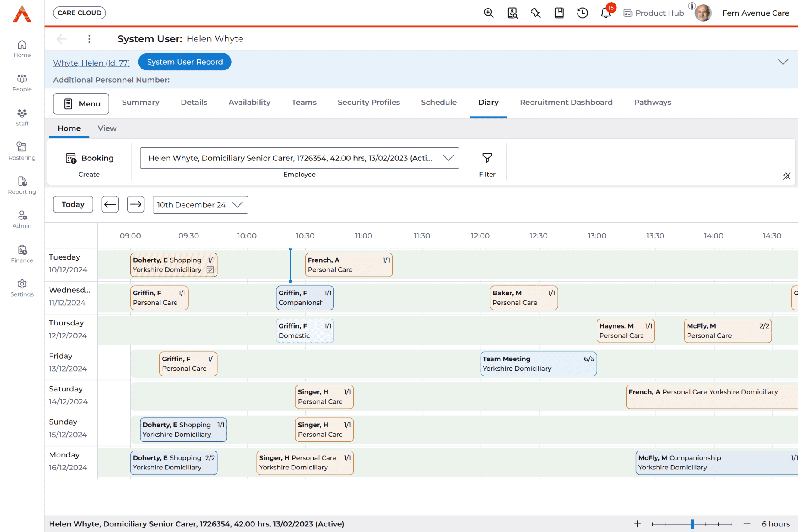
Task: Open Rostering in the sidebar
Action: tap(22, 151)
